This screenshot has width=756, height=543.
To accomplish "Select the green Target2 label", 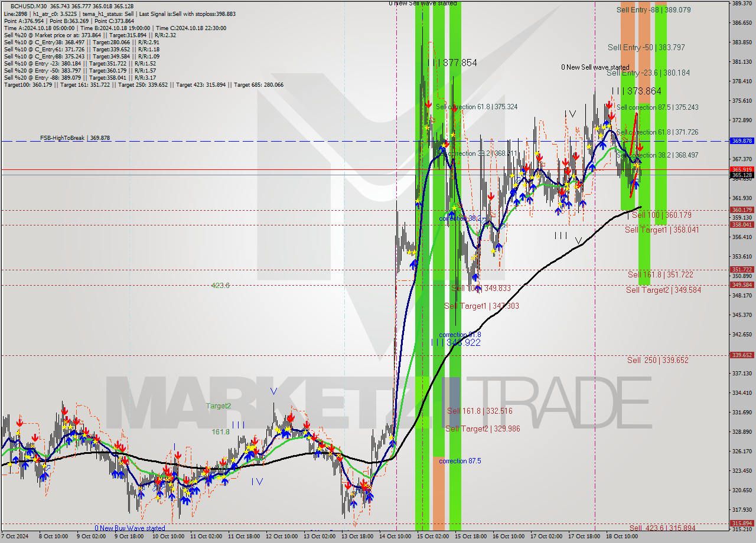I will (x=219, y=406).
